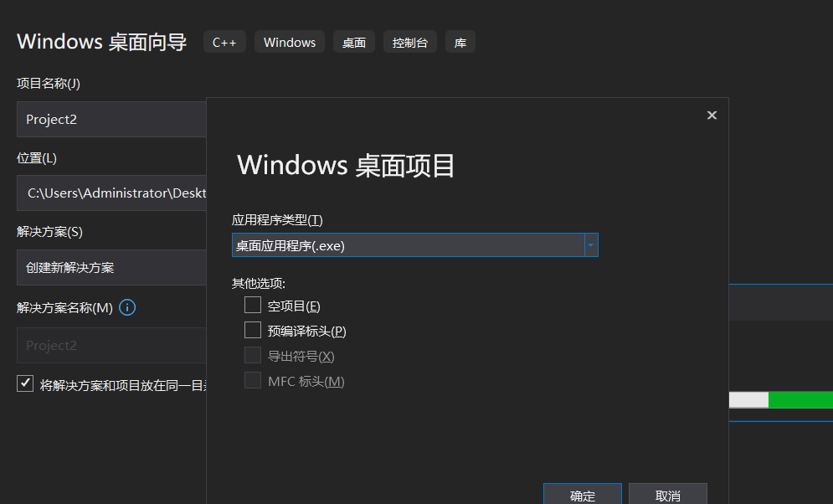The width and height of the screenshot is (833, 504).
Task: Click the 控制台 tag
Action: point(410,42)
